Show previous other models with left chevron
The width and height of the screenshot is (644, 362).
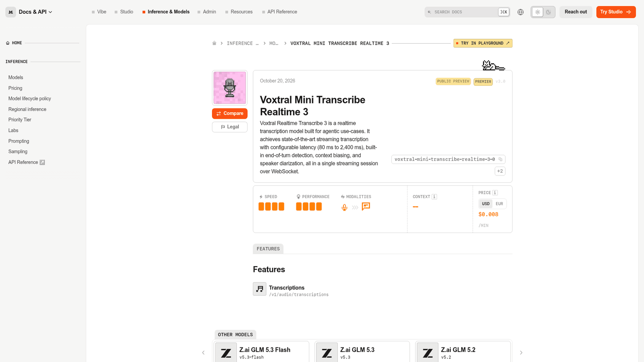tap(204, 352)
